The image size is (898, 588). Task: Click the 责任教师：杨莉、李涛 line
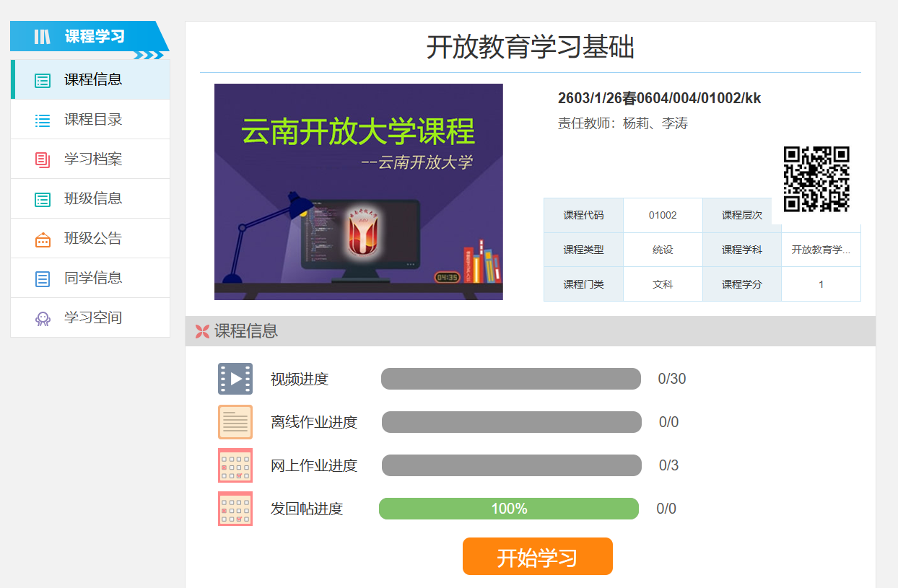(x=623, y=123)
